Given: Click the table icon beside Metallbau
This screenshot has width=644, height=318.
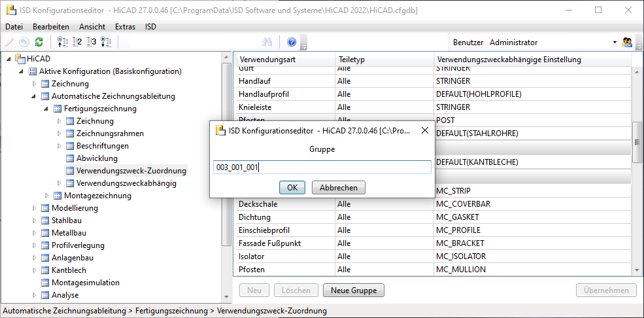Looking at the screenshot, I should pos(45,233).
